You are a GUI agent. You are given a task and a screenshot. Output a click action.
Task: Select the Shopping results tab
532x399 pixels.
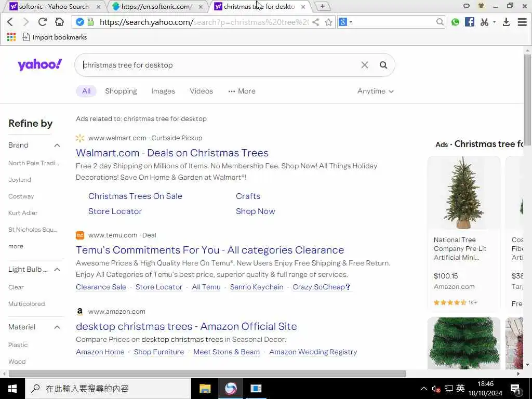121,91
